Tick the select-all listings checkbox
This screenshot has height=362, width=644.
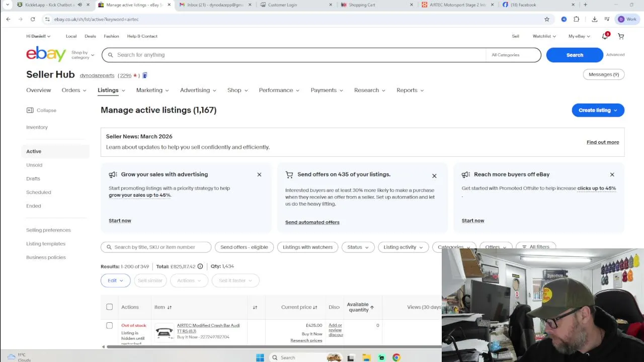click(x=109, y=307)
